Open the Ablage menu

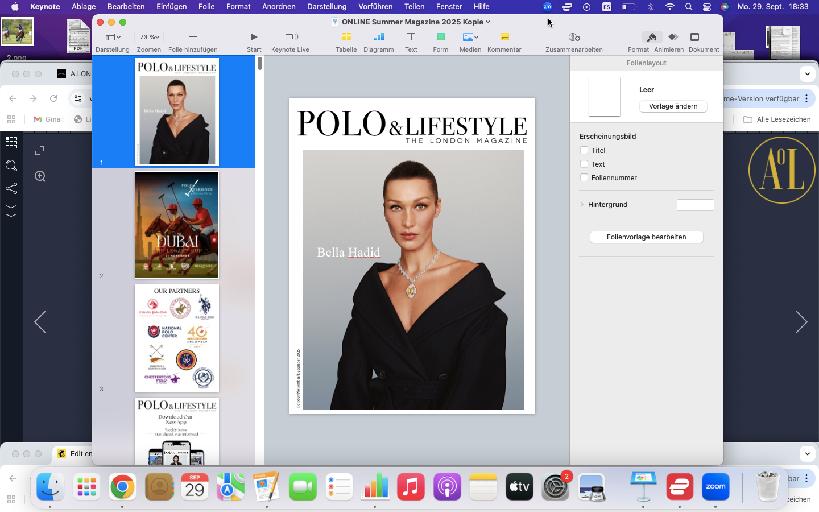click(84, 6)
